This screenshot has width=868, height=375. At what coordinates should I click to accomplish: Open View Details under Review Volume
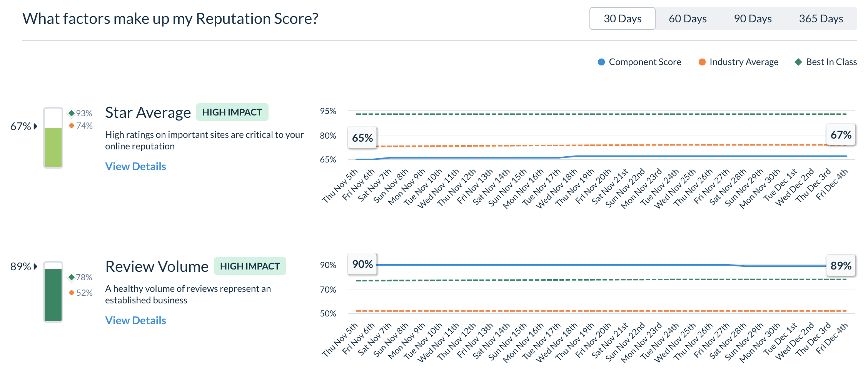pyautogui.click(x=135, y=320)
